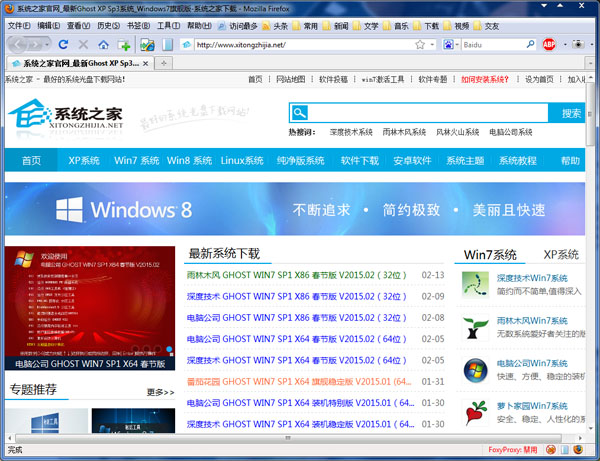Select the Win7 系统 navigation item
The image size is (600, 461).
pos(136,160)
